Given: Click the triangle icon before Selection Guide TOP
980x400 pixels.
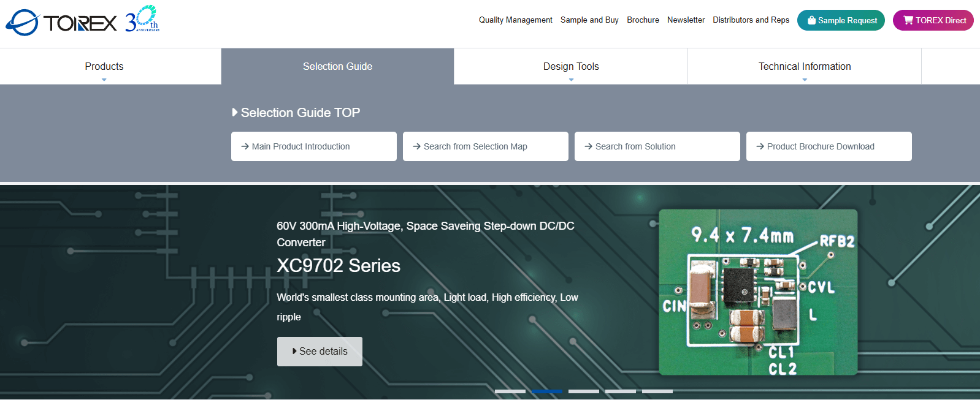Looking at the screenshot, I should tap(235, 113).
